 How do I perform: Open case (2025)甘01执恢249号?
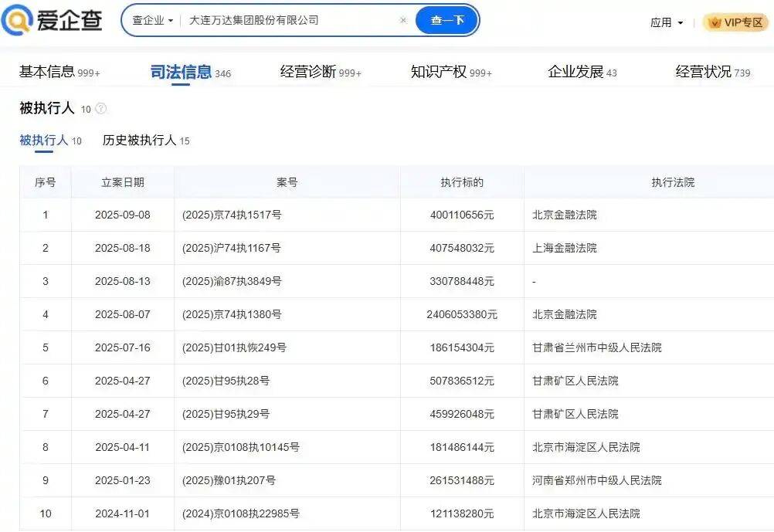pos(234,347)
